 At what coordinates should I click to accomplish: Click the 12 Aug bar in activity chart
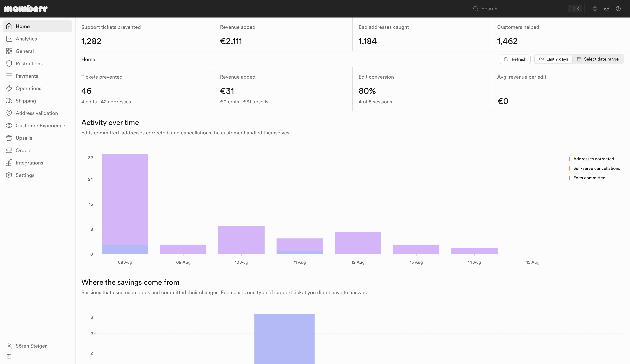358,243
